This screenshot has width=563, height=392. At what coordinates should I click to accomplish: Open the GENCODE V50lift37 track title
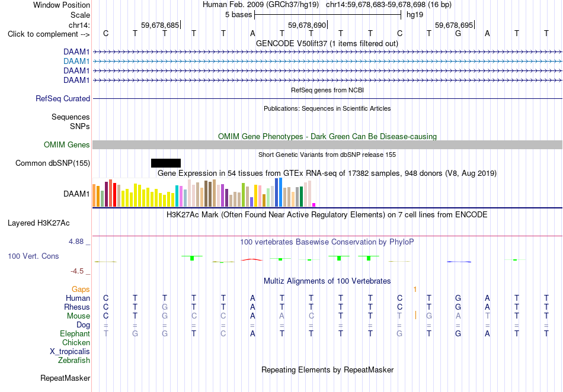[x=327, y=43]
